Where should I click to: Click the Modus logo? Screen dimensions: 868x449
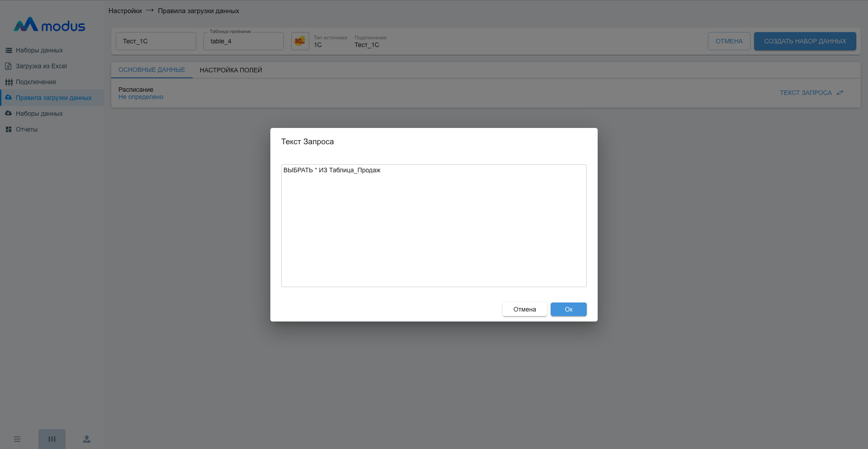49,25
